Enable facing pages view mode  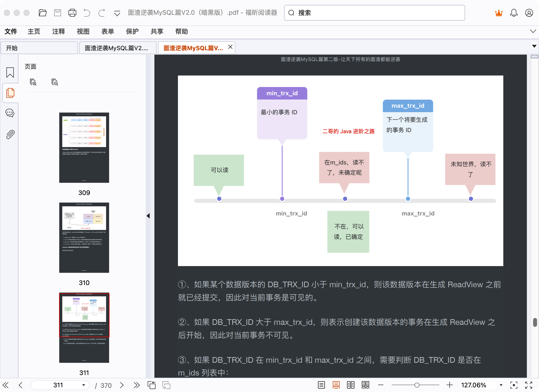pyautogui.click(x=350, y=385)
